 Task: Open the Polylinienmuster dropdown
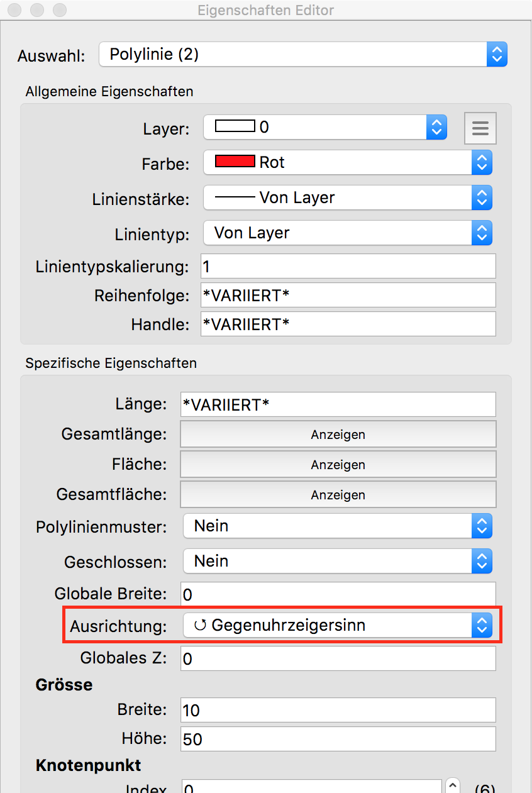tap(337, 526)
